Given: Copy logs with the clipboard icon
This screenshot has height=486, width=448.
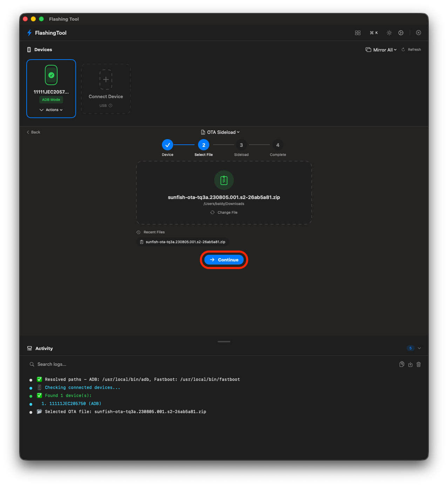Looking at the screenshot, I should [402, 364].
